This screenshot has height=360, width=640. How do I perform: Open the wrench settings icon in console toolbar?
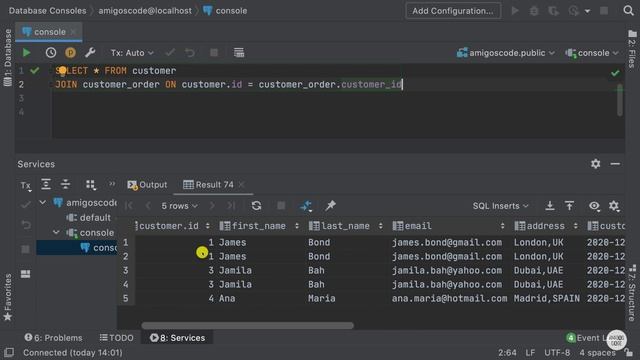point(90,53)
